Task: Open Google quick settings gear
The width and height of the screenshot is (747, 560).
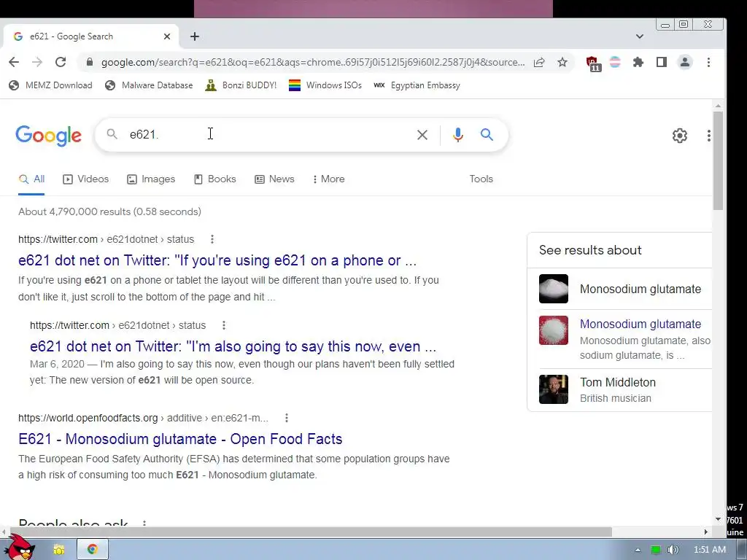Action: click(680, 135)
